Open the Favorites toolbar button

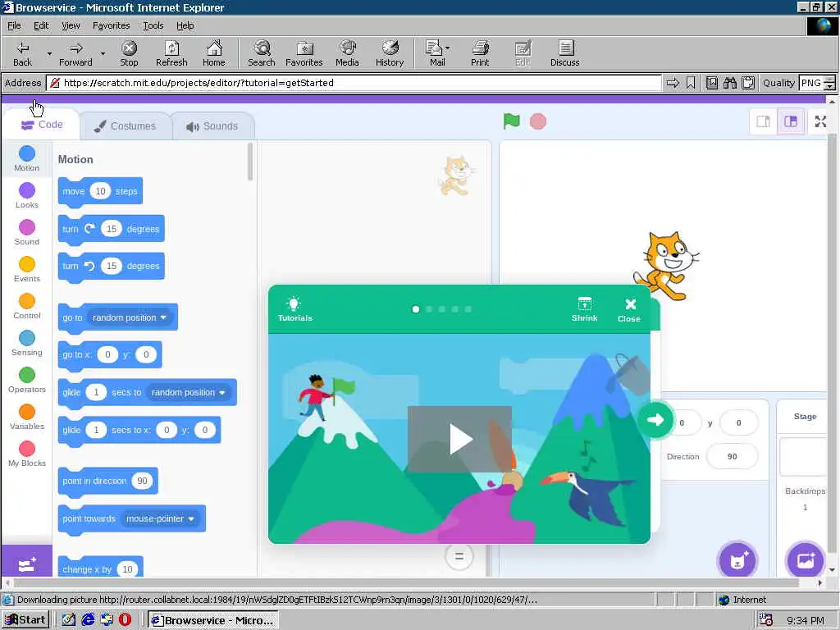pyautogui.click(x=304, y=53)
